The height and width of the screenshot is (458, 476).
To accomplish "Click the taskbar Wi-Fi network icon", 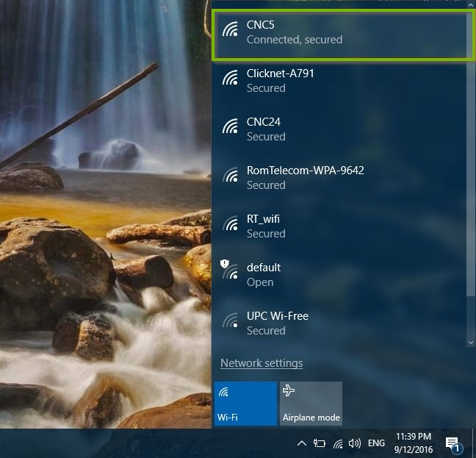I will coord(338,444).
